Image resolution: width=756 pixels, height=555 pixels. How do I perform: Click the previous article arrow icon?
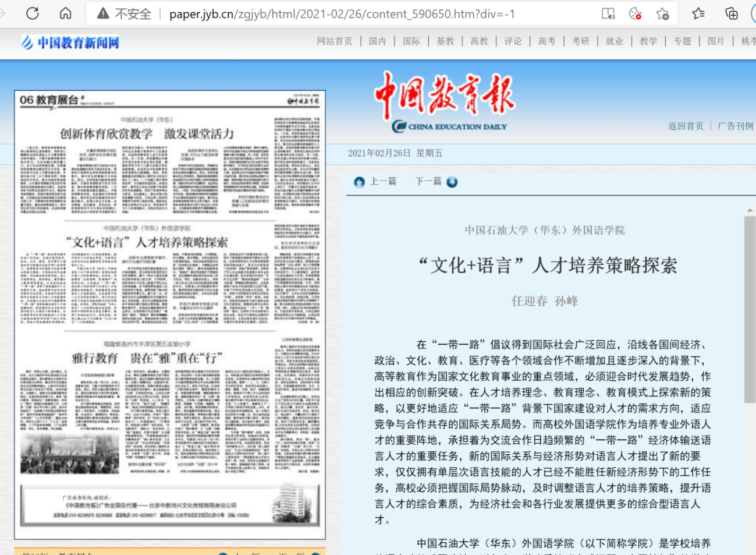[359, 182]
